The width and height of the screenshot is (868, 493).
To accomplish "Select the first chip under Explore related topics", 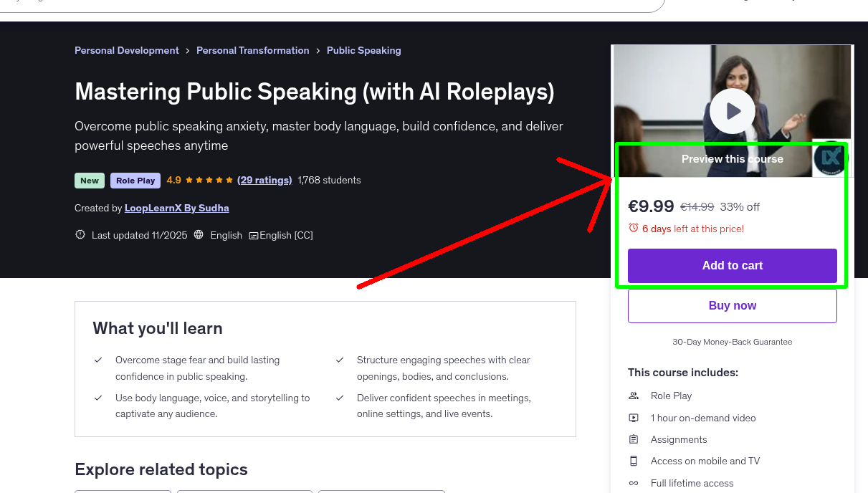I will click(x=123, y=492).
